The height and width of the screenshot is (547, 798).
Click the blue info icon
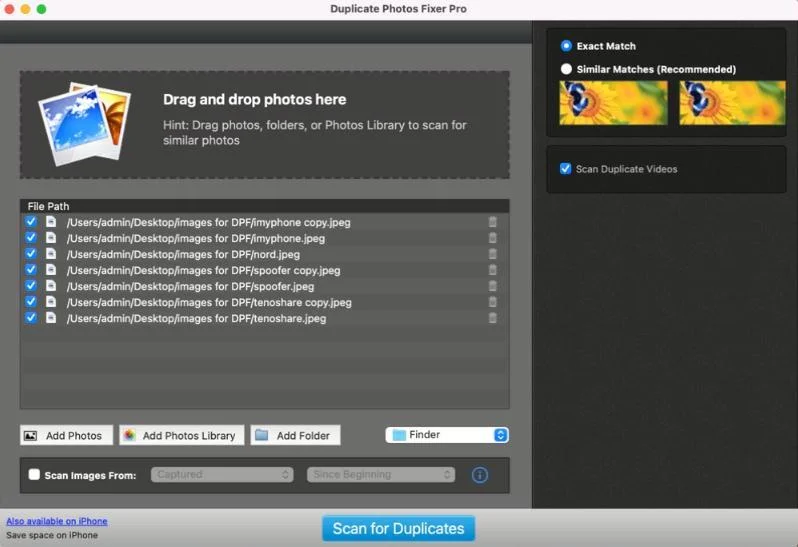pos(480,475)
